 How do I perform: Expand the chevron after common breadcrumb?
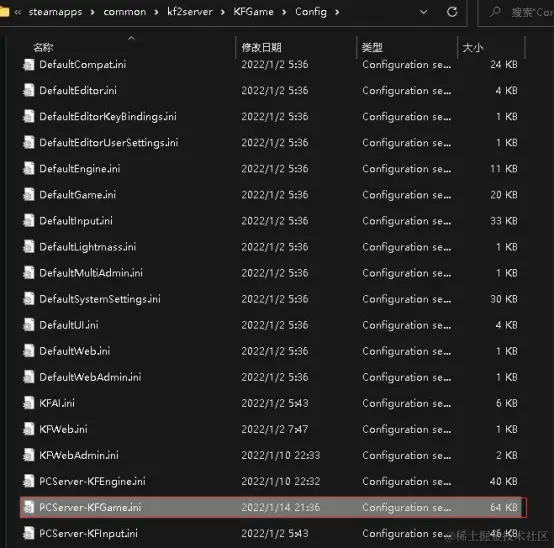tap(156, 12)
